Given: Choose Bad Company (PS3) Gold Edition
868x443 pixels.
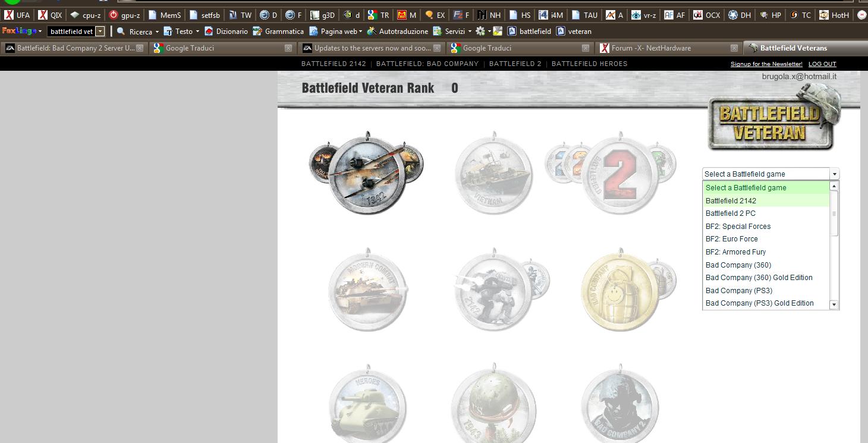Looking at the screenshot, I should coord(766,303).
